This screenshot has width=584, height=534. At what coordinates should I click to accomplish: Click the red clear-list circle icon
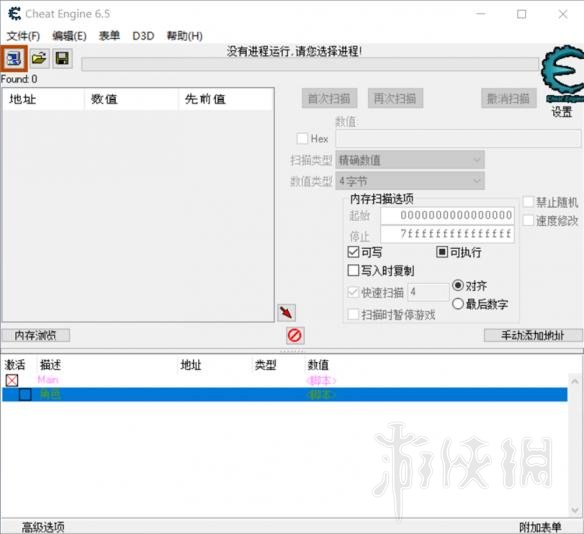295,336
